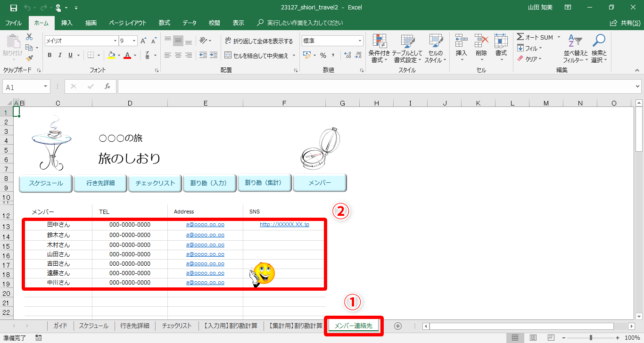
Task: Open 条件付き書式 conditional formatting
Action: tap(379, 49)
